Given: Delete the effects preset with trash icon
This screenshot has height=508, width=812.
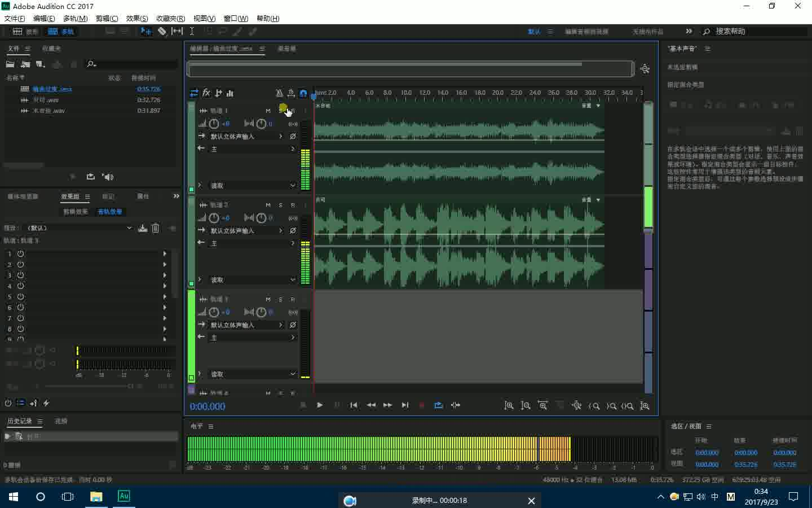Looking at the screenshot, I should 156,228.
